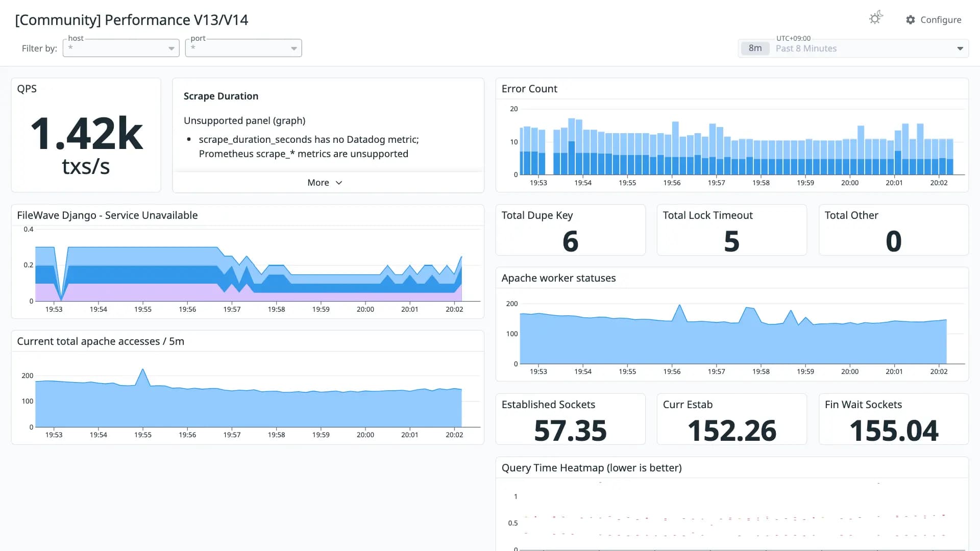Click the Fin Wait Sockets value 155.04
Image resolution: width=980 pixels, height=551 pixels.
893,431
